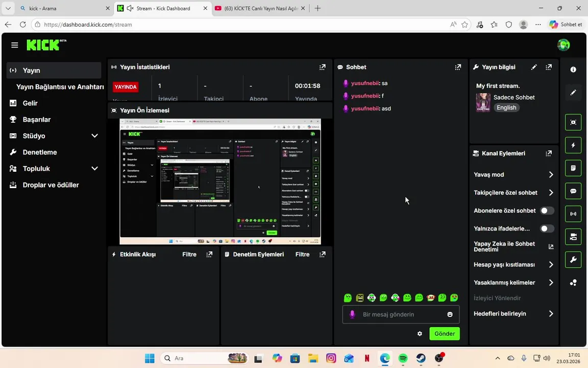Select Yayın in the left sidebar
Screen dimensions: 588x368
pyautogui.click(x=54, y=70)
